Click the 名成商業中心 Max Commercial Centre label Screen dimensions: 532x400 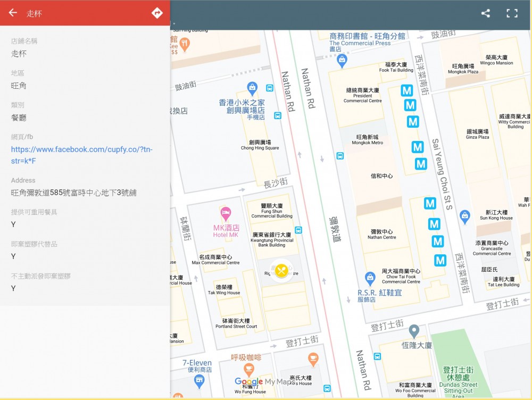[x=215, y=260]
